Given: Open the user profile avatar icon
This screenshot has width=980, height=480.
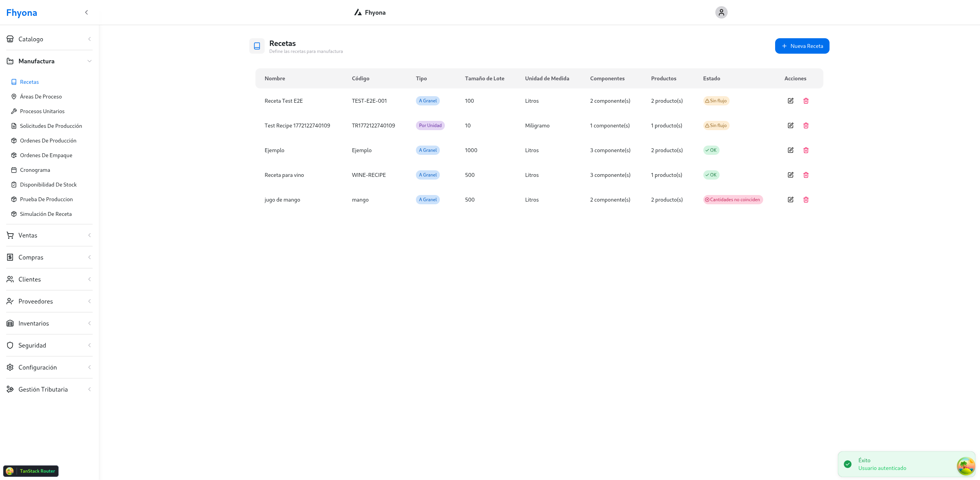Looking at the screenshot, I should tap(721, 12).
